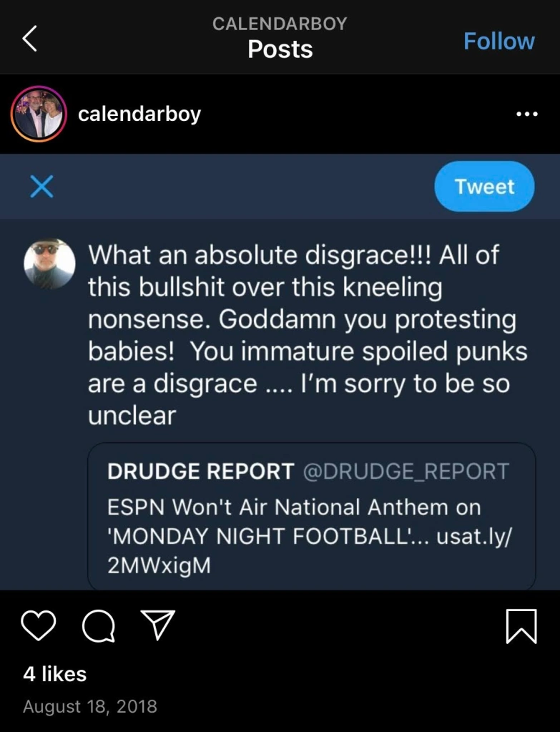Screen dimensions: 560x732
Task: Tap the CALENDARBOY header label
Action: (x=280, y=24)
